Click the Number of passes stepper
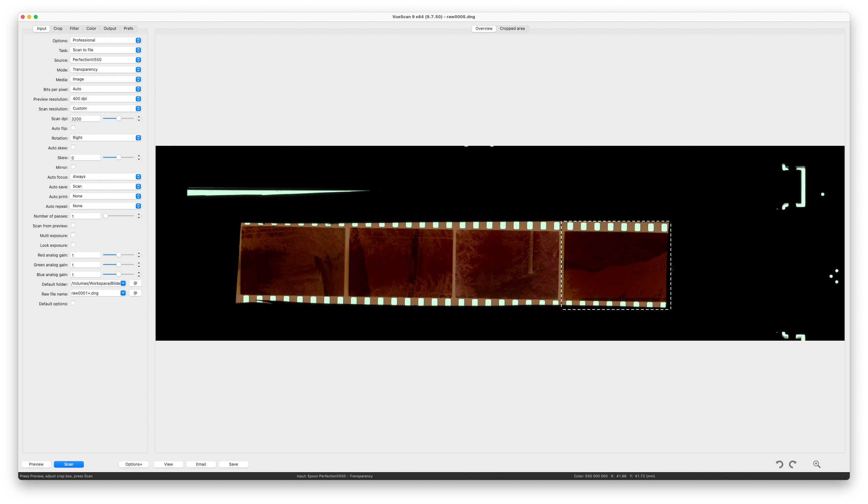Screen dimensions: 868x504 coord(139,216)
